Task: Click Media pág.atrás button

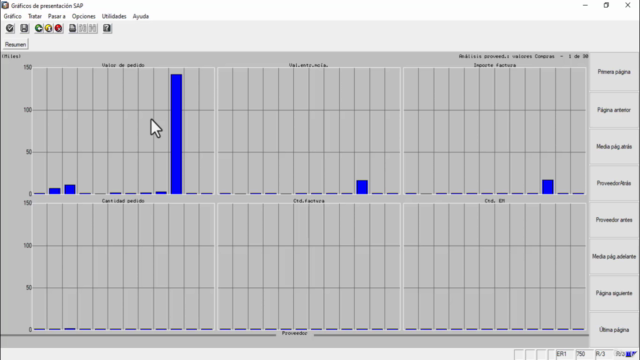Action: 614,147
